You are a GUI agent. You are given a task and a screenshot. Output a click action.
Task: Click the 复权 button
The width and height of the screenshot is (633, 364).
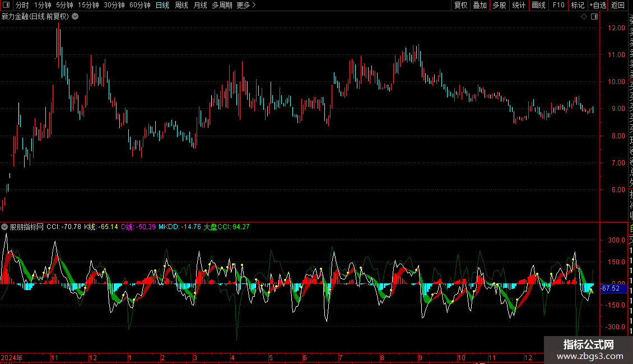pos(460,5)
